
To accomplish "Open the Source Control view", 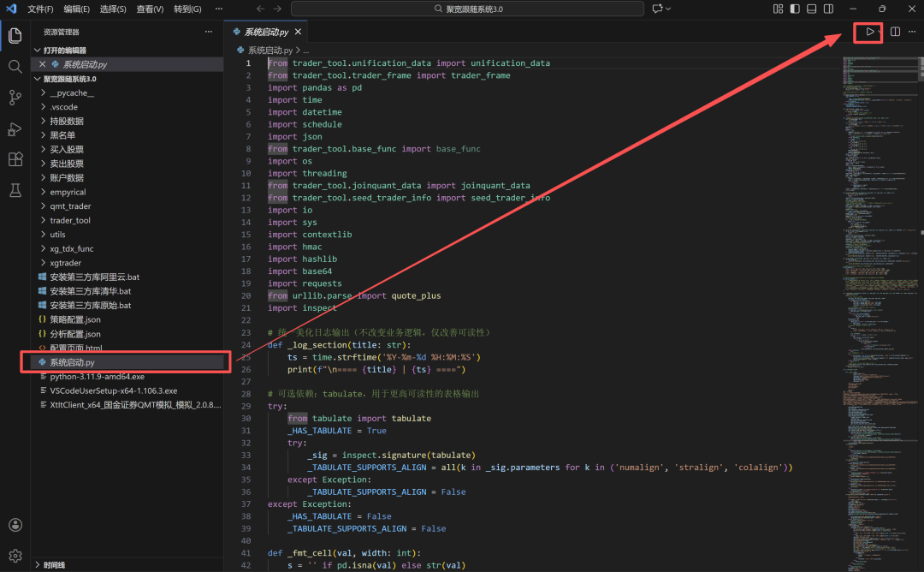I will pos(15,98).
